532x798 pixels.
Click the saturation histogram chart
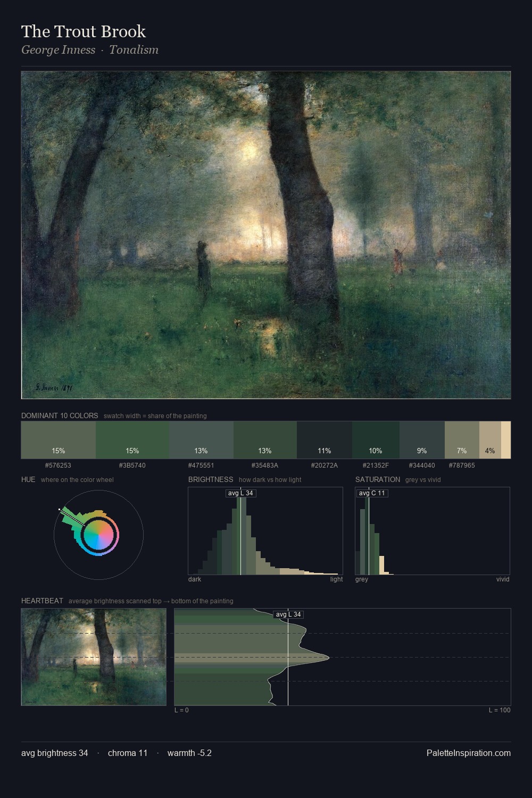click(x=433, y=531)
